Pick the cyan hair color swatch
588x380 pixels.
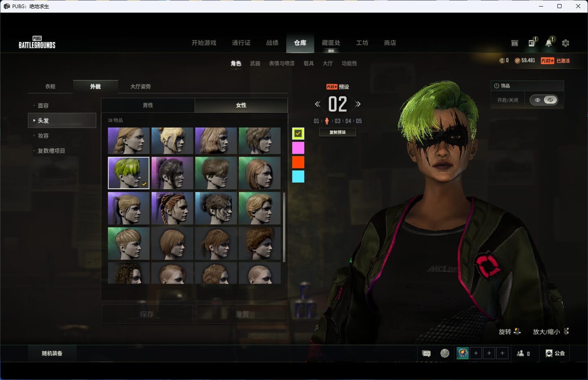coord(298,176)
